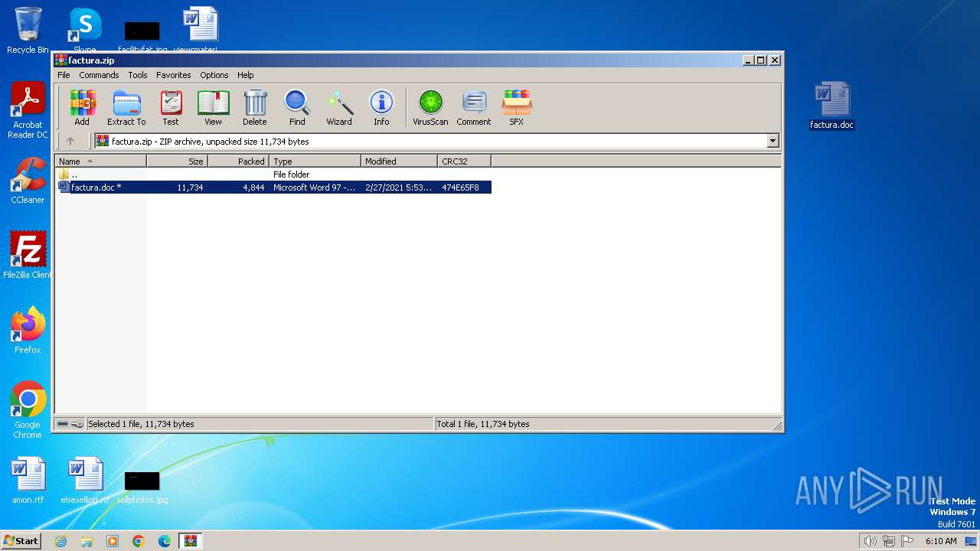Open the Help menu
The height and width of the screenshot is (551, 980).
click(245, 75)
